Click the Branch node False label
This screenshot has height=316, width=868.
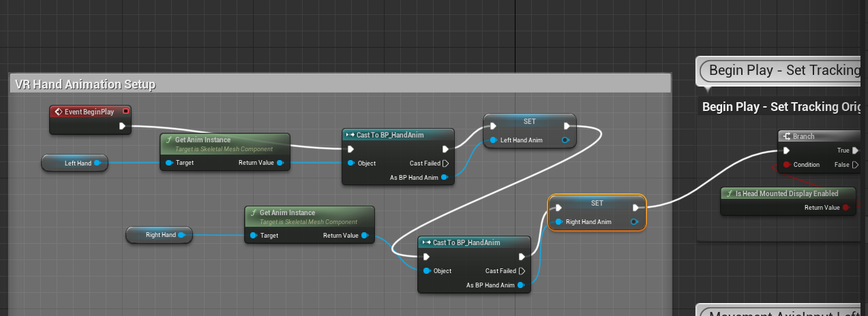tap(841, 165)
